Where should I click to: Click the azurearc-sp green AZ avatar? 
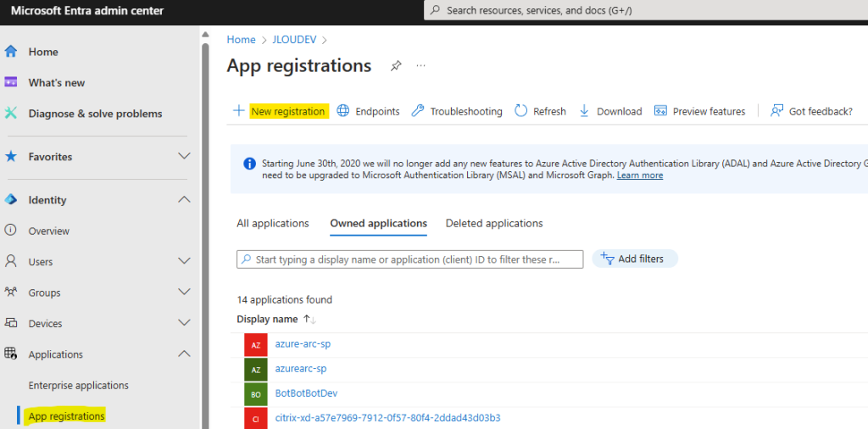(x=256, y=370)
